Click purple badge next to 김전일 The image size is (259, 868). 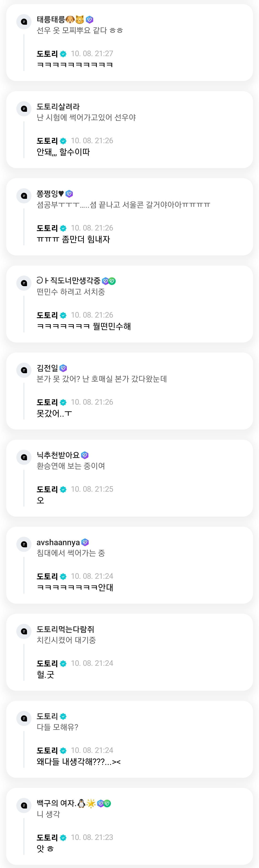point(63,368)
